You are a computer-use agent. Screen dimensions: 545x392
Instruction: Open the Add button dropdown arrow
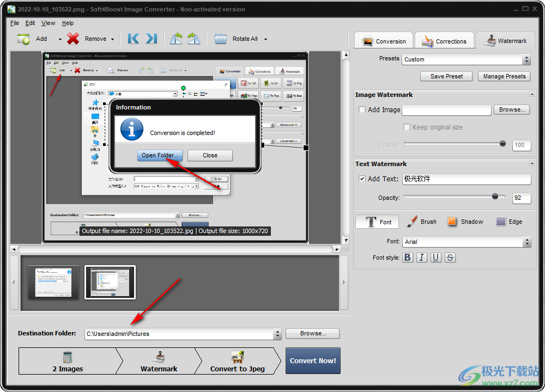click(x=60, y=39)
